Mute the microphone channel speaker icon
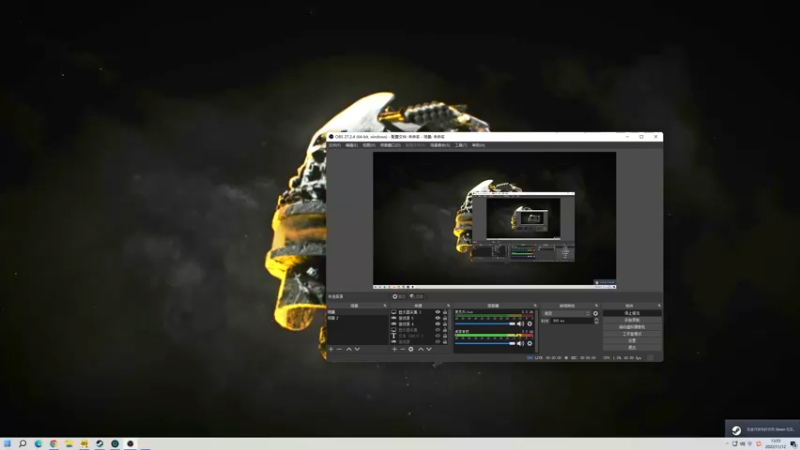The height and width of the screenshot is (450, 800). 520,324
